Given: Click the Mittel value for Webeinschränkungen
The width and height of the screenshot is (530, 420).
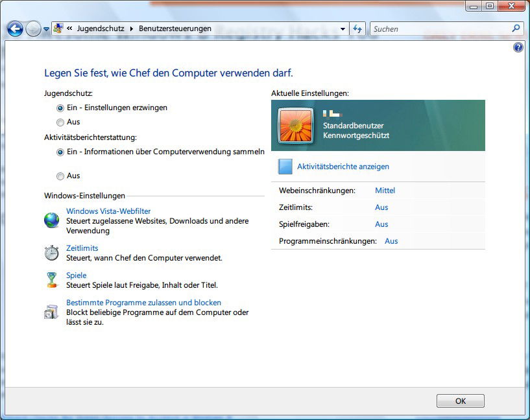Looking at the screenshot, I should 385,191.
